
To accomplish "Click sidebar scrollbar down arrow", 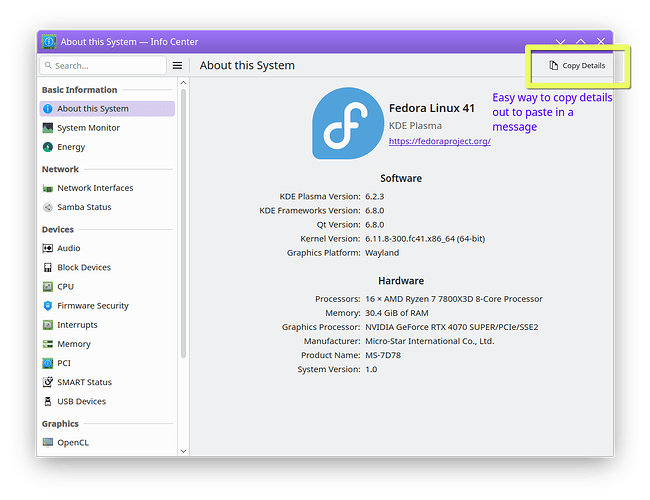I will (x=183, y=451).
